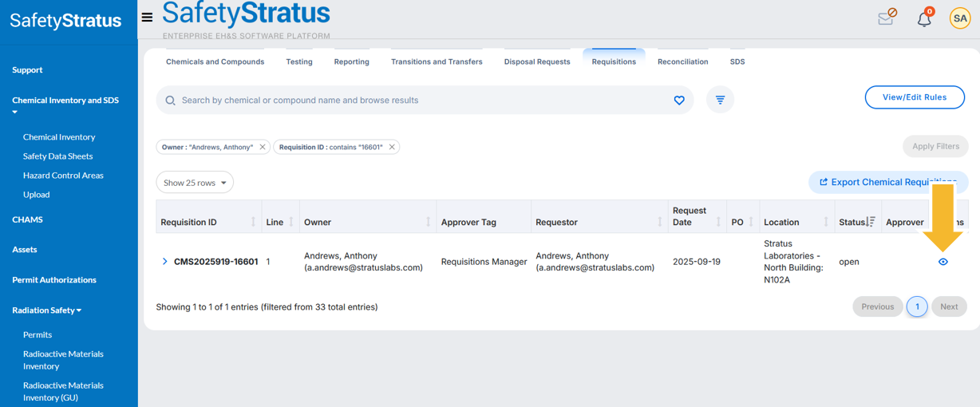Open Support in the sidebar
This screenshot has width=980, height=407.
pos(27,70)
